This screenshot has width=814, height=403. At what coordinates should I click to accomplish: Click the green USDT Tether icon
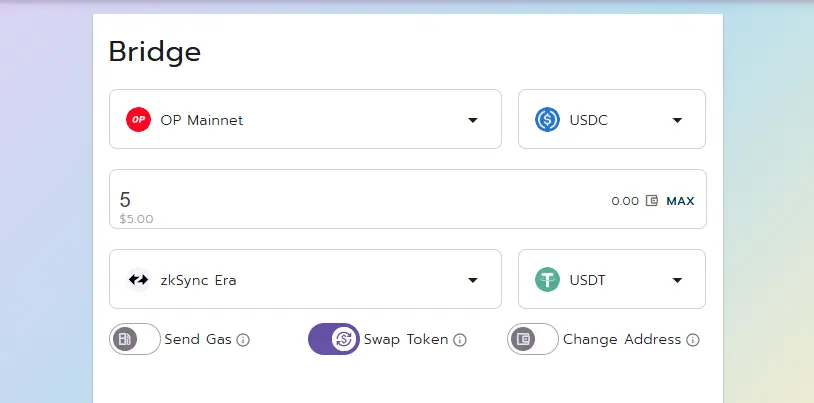tap(547, 280)
